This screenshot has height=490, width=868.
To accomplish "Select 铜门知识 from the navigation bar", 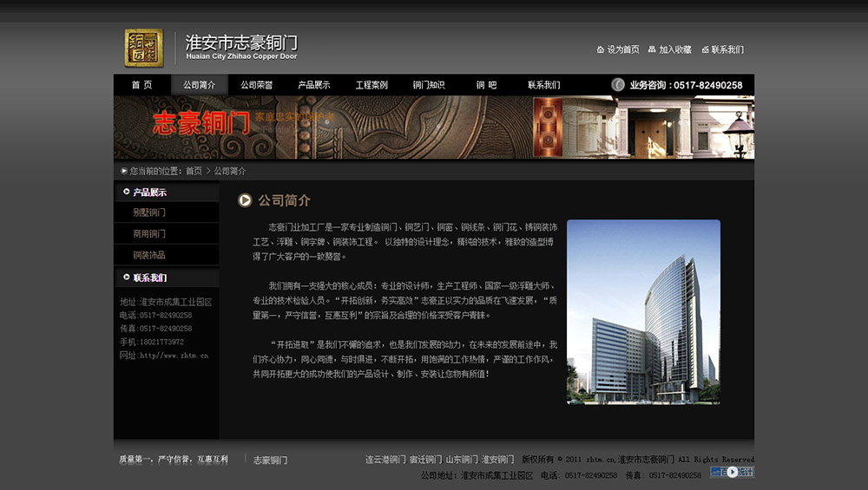I will click(429, 85).
